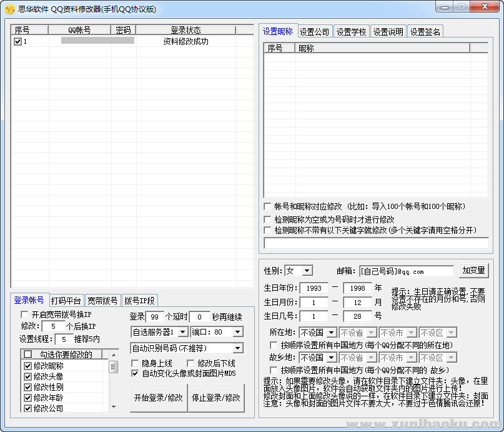Image resolution: width=504 pixels, height=432 pixels.
Task: Click the 邮箱 input field
Action: click(406, 271)
